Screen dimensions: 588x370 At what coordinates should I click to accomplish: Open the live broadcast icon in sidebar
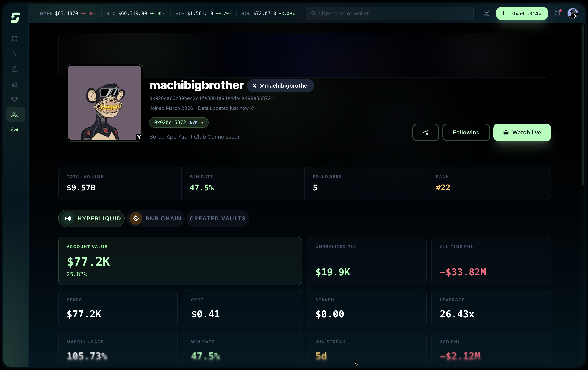[x=15, y=130]
